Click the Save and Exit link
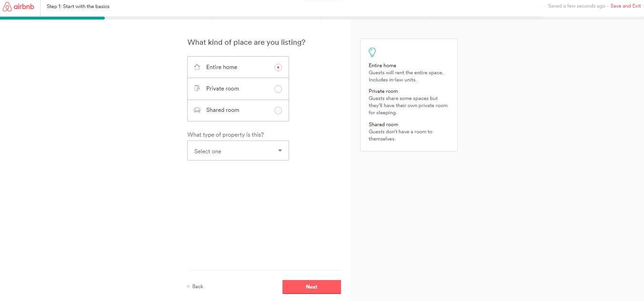The height and width of the screenshot is (301, 644). pos(625,6)
